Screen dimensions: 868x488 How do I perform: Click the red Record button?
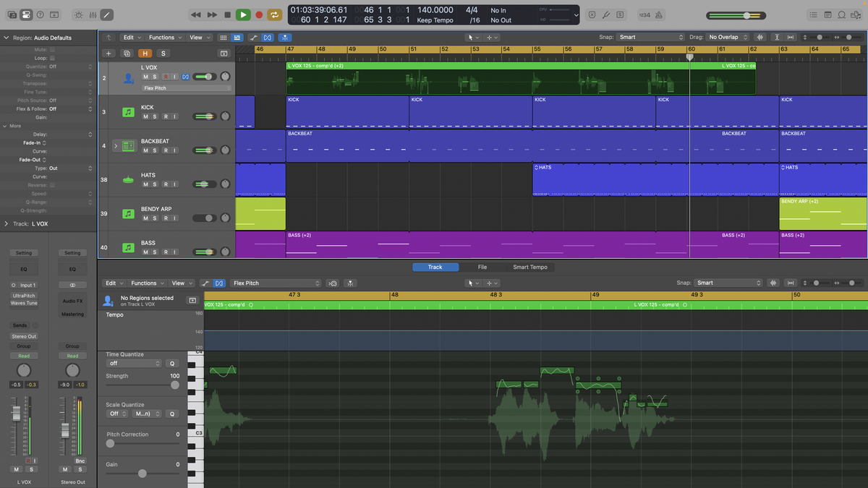click(x=259, y=14)
